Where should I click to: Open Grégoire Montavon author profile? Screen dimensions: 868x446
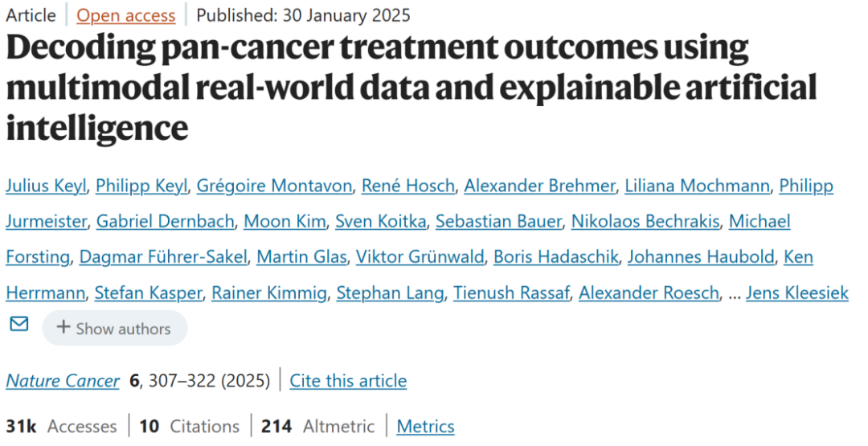(274, 186)
